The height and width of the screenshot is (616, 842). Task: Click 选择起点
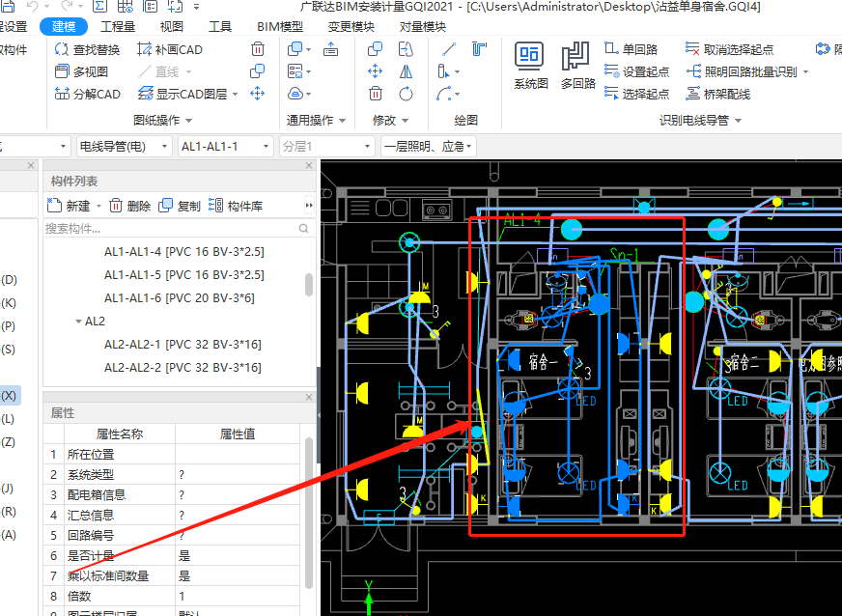coord(637,94)
